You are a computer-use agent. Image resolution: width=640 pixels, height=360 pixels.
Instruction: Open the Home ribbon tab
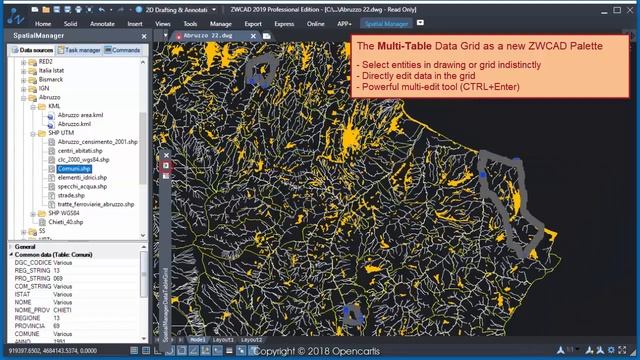[x=43, y=24]
